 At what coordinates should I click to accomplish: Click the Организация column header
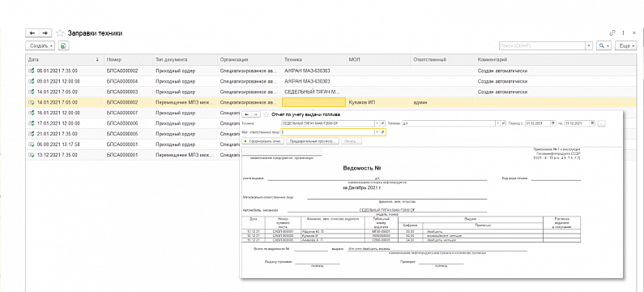pyautogui.click(x=249, y=60)
